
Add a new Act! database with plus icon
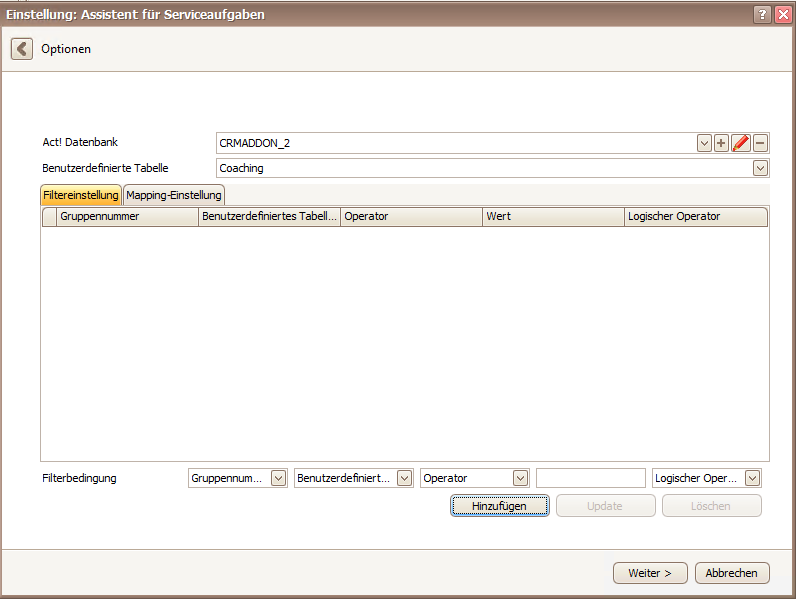[721, 143]
